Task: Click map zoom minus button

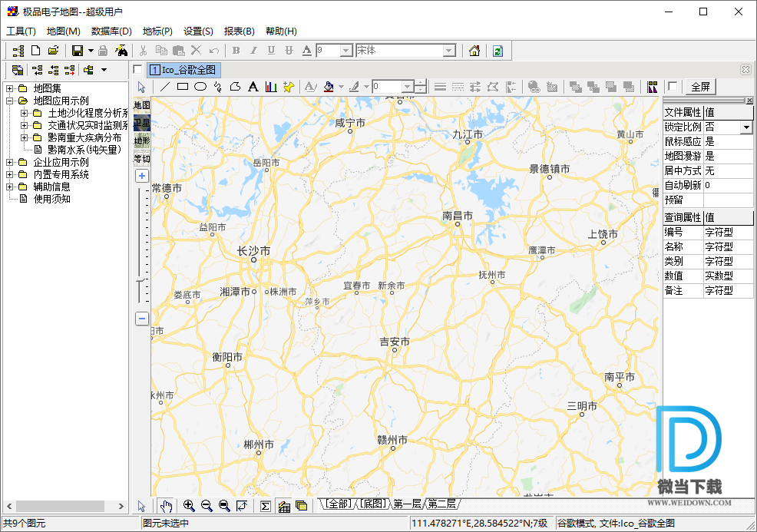Action: point(142,318)
